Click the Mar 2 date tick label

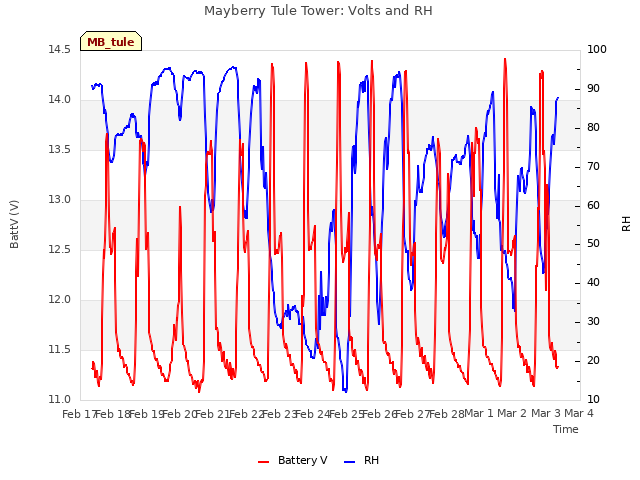tap(512, 413)
